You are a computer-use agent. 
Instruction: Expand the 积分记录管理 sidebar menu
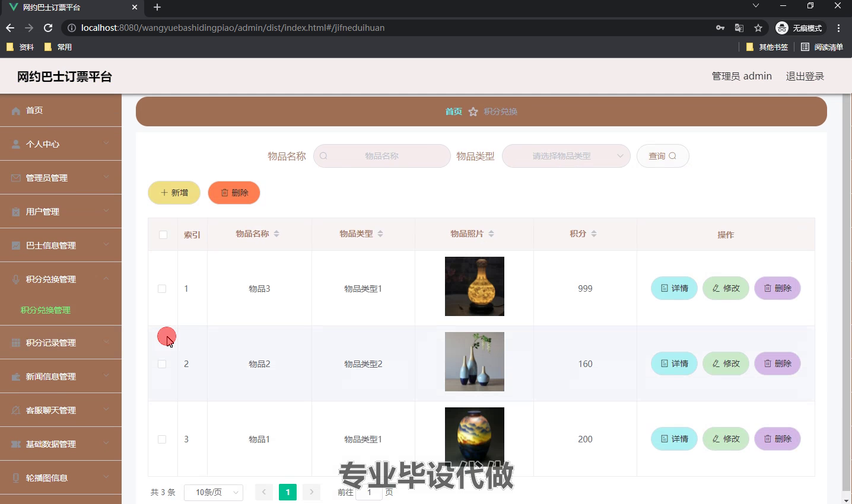61,343
